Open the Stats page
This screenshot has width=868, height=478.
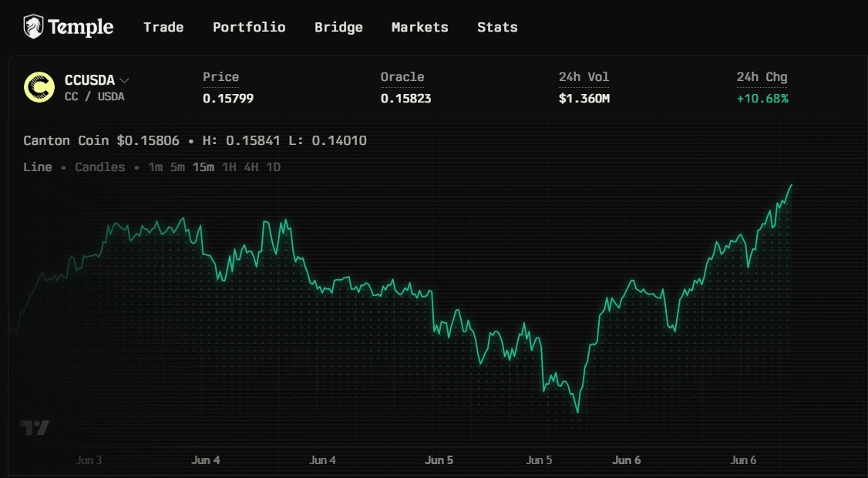pyautogui.click(x=497, y=27)
